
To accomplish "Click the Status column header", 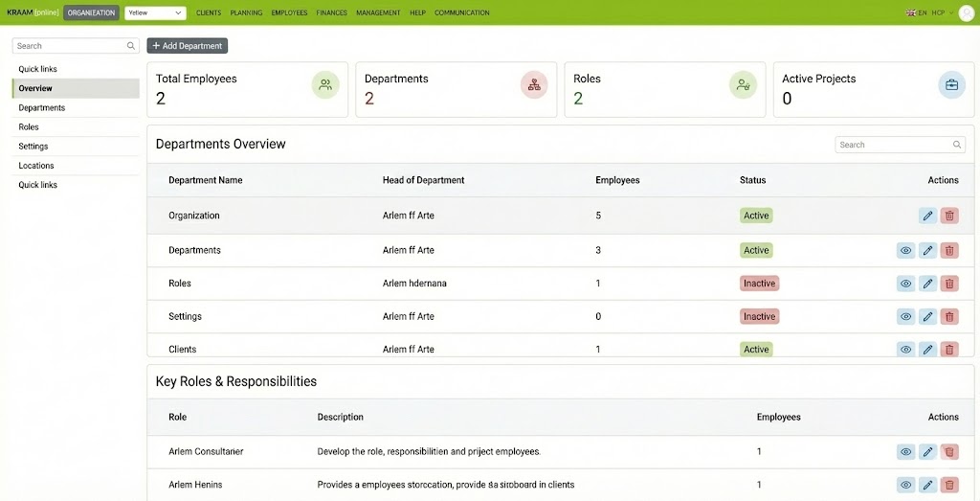I will click(x=752, y=180).
